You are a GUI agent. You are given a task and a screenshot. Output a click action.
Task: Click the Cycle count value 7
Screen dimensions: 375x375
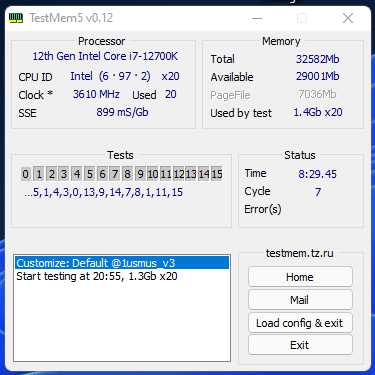click(318, 192)
